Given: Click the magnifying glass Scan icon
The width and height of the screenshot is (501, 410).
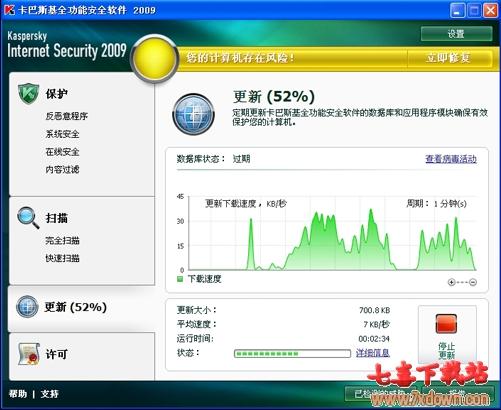Looking at the screenshot, I should 28,218.
